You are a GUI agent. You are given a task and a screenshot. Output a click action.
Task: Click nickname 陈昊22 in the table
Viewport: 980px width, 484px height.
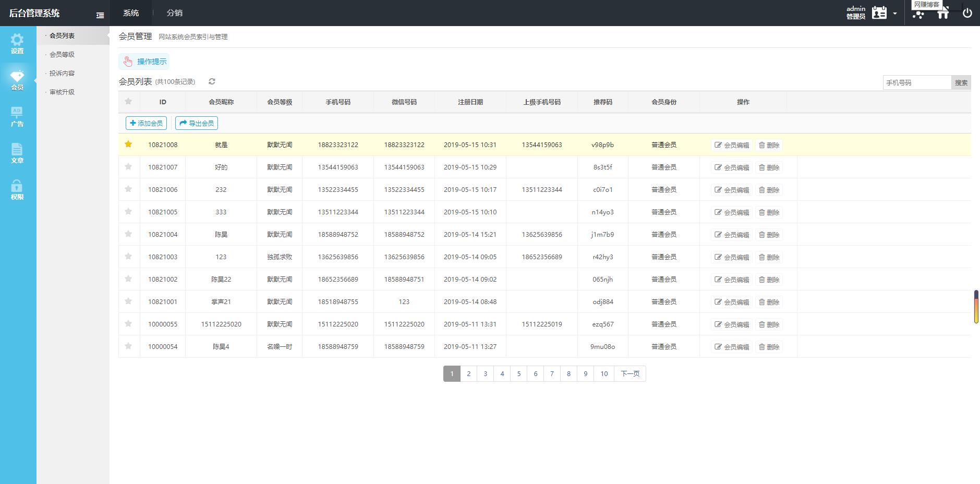221,279
